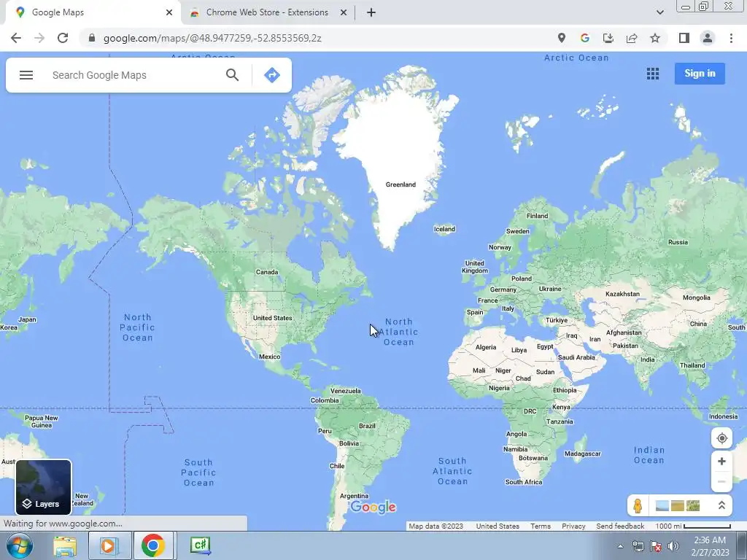Screen dimensions: 747x560
Task: Click the Kazakhstan label
Action: [x=622, y=294]
